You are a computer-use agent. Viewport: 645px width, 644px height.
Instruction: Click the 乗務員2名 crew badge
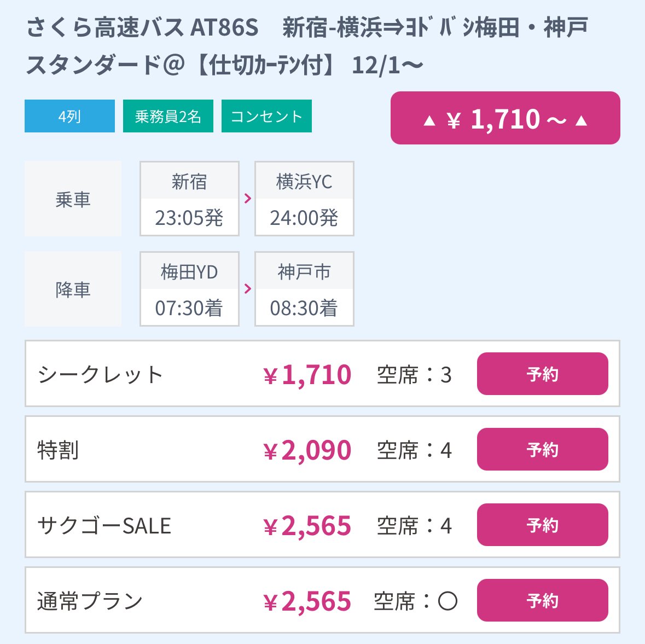(168, 115)
